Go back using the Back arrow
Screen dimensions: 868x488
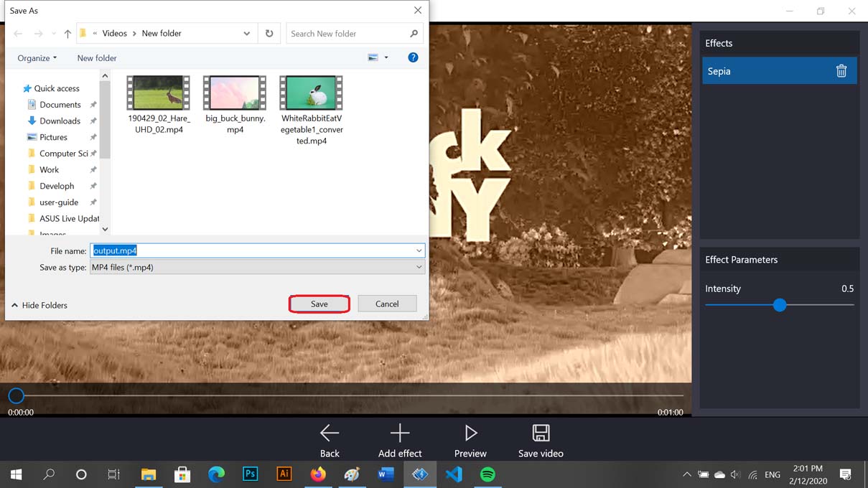[330, 433]
